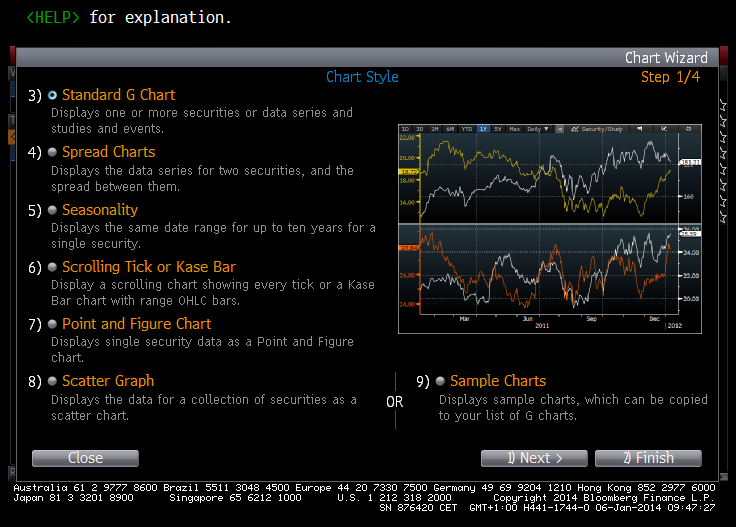The width and height of the screenshot is (736, 527).
Task: Select the Standard G Chart radio button
Action: click(53, 95)
